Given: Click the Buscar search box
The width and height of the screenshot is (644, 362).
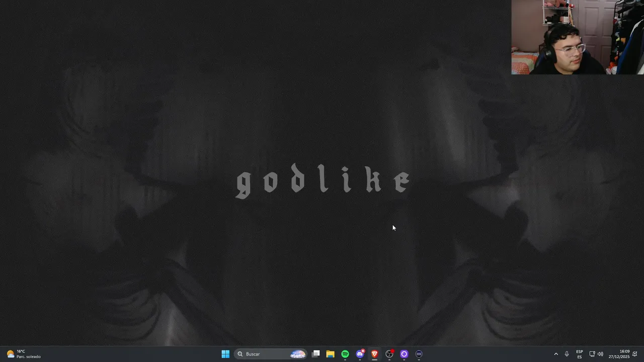Looking at the screenshot, I should click(271, 354).
